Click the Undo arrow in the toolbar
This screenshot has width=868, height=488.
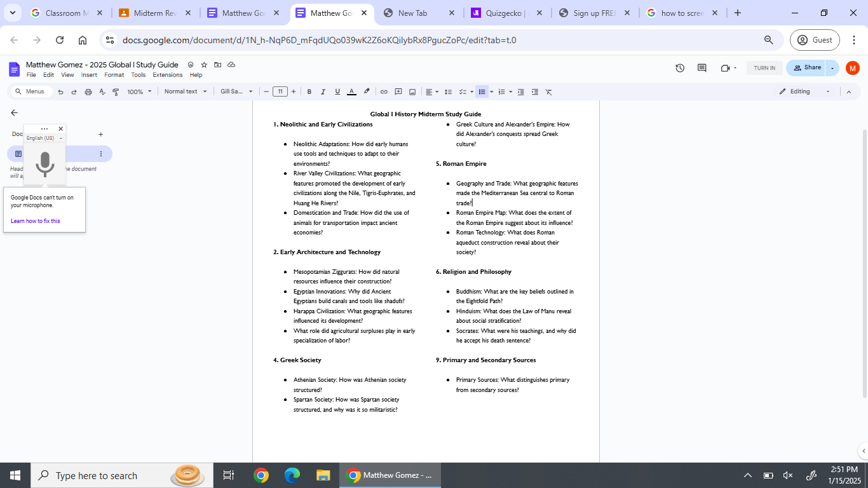60,91
